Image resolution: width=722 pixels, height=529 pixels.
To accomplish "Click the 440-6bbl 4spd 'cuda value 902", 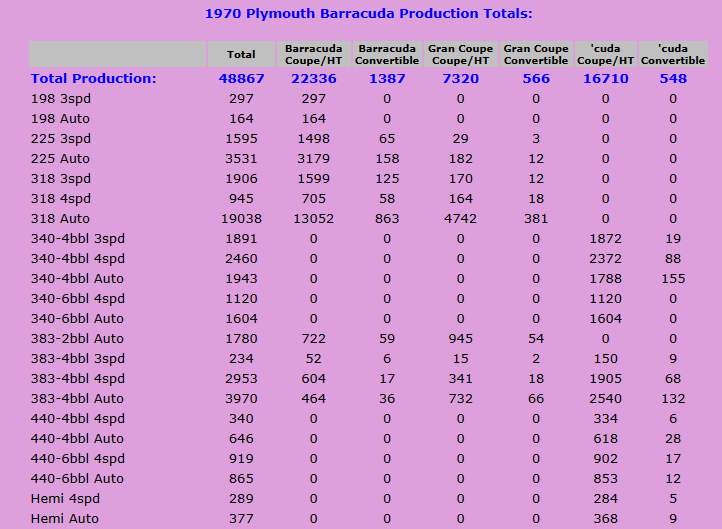I will point(606,459).
